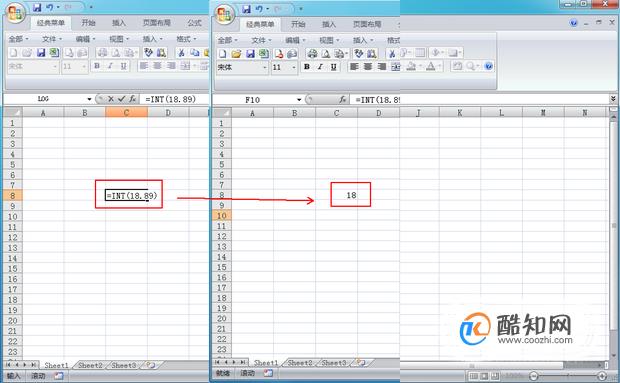
Task: Open the 文件 menu in the F10 window
Action: pyautogui.click(x=261, y=40)
